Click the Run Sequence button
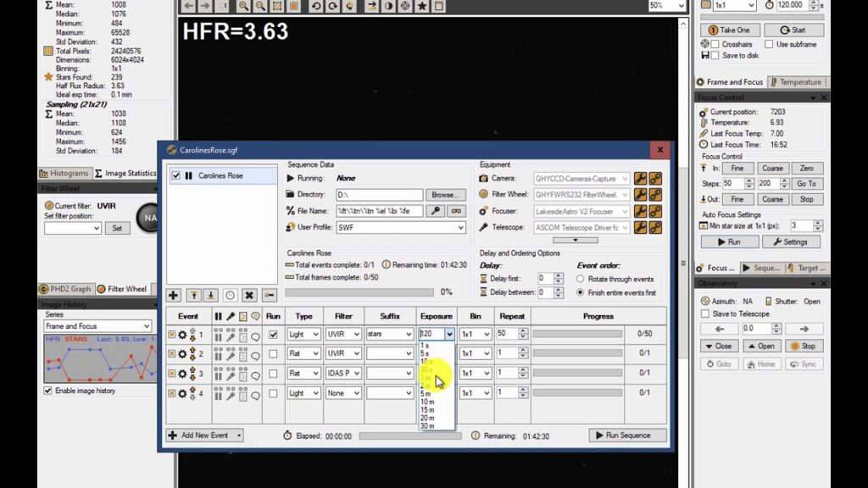Viewport: 868px width, 488px height. click(628, 435)
